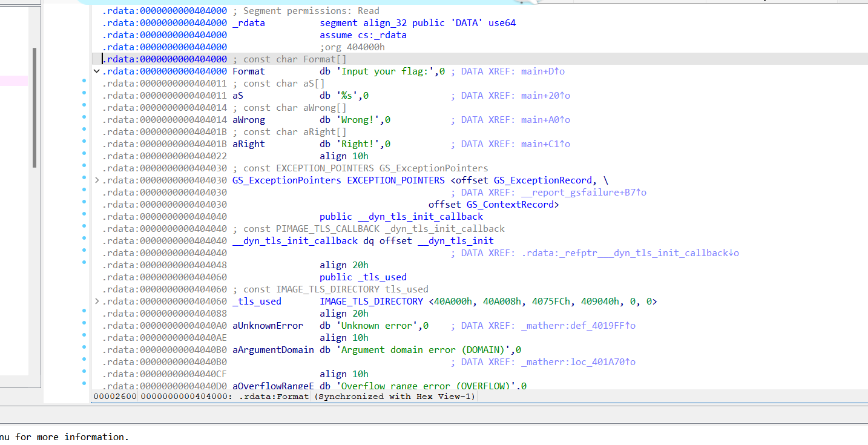Click the 'Segment permissions: Read' comment

[306, 11]
